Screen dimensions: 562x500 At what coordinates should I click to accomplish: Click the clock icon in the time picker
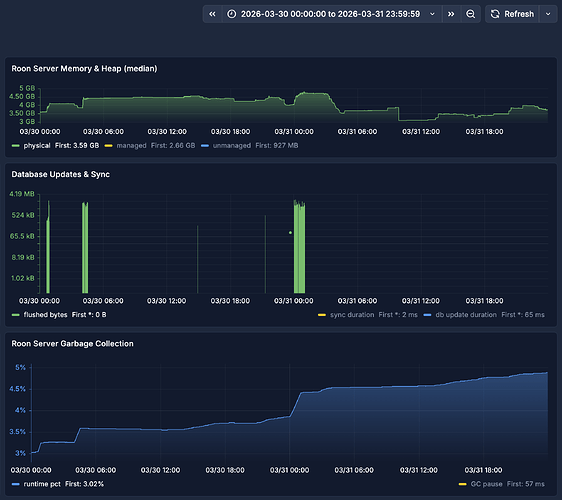[232, 14]
